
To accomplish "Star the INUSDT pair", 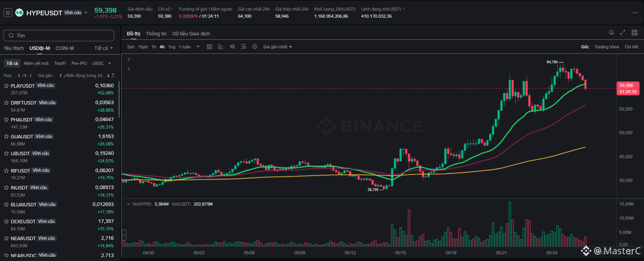I will coord(6,187).
